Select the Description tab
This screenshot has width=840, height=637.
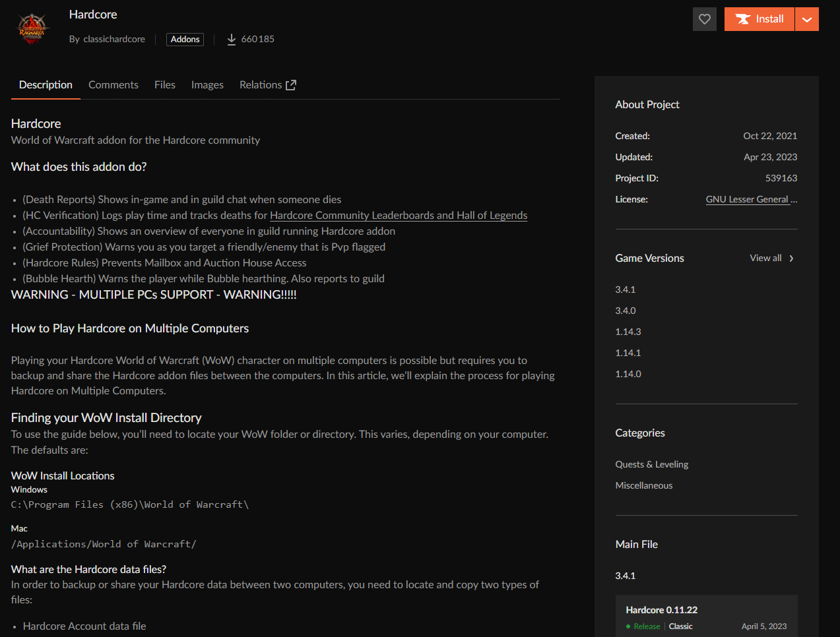pyautogui.click(x=46, y=85)
